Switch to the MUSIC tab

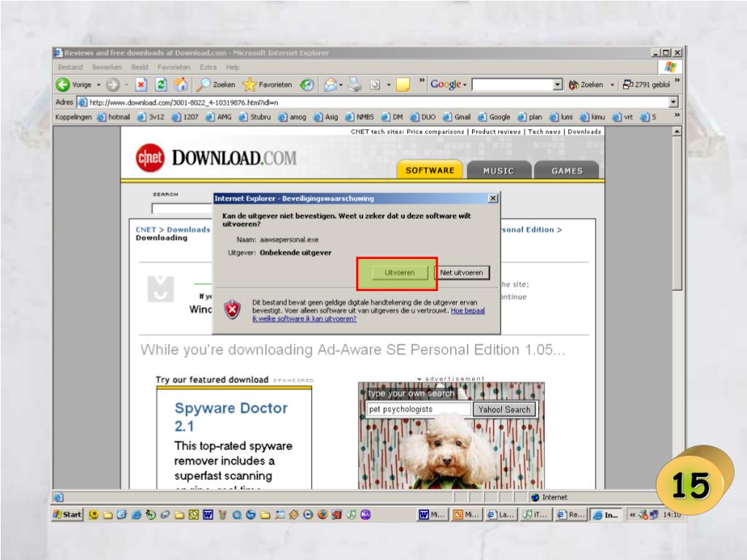tap(499, 171)
